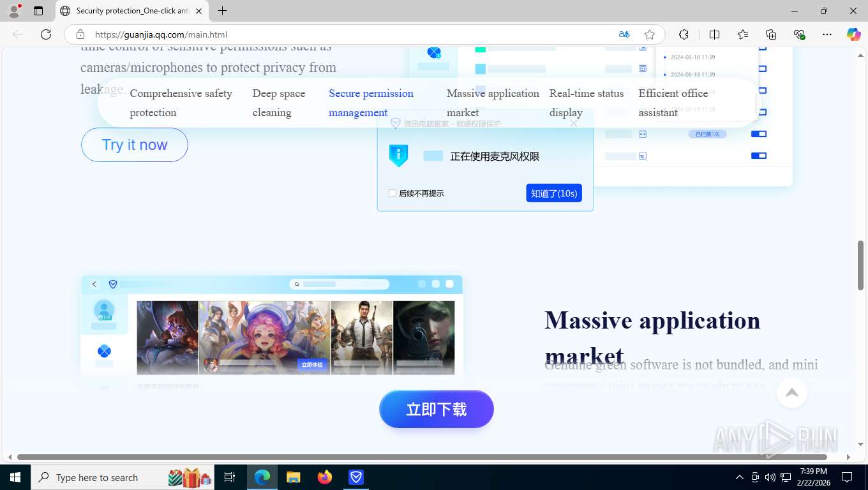This screenshot has width=868, height=490.
Task: Select Comprehensive safety protection tab
Action: point(181,103)
